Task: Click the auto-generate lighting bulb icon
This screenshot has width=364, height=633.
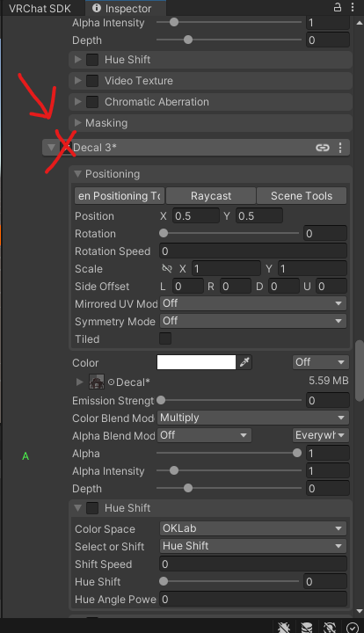Action: pos(330,628)
